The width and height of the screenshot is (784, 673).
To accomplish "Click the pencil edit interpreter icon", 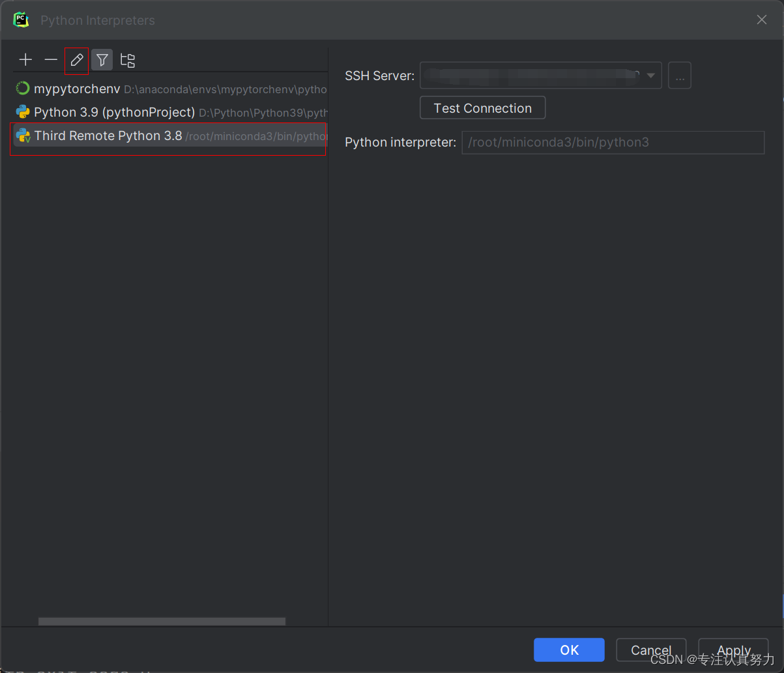I will coord(77,60).
